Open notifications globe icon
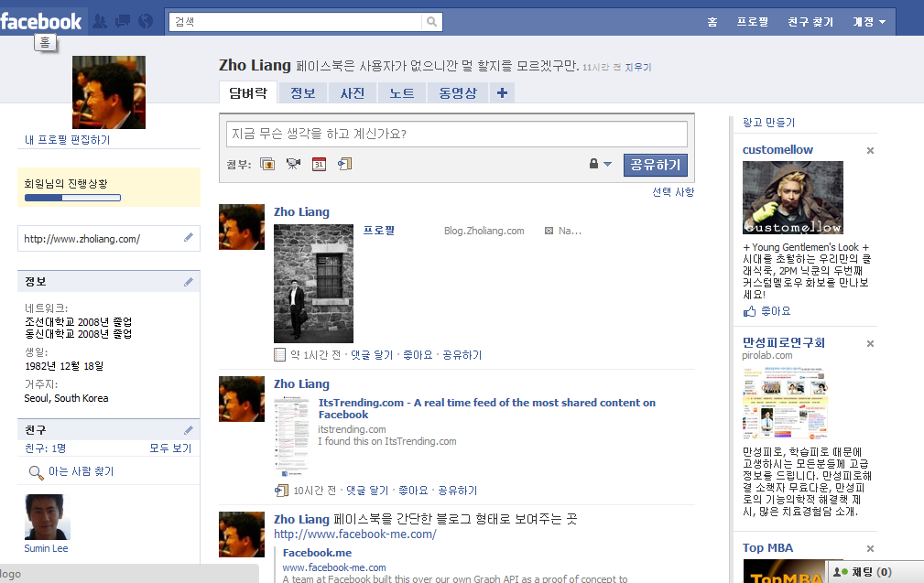 (x=146, y=22)
